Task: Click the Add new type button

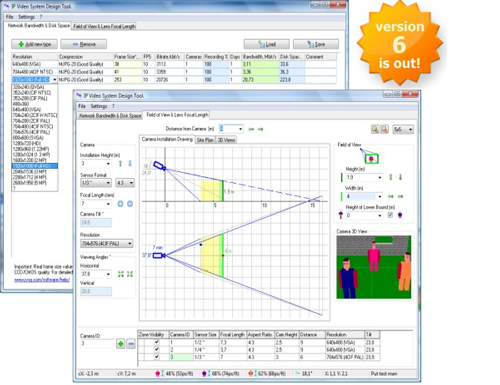Action: point(34,44)
